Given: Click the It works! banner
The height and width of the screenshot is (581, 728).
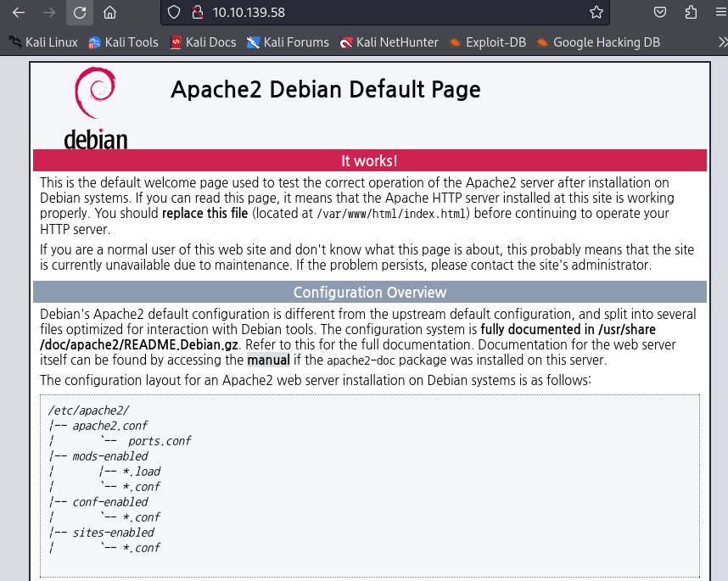Looking at the screenshot, I should [370, 160].
